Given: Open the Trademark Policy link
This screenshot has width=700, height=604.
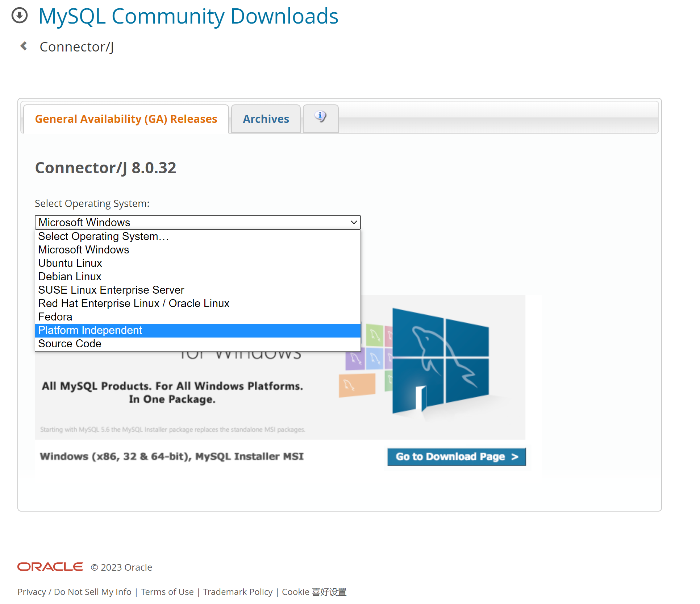Looking at the screenshot, I should coord(238,592).
